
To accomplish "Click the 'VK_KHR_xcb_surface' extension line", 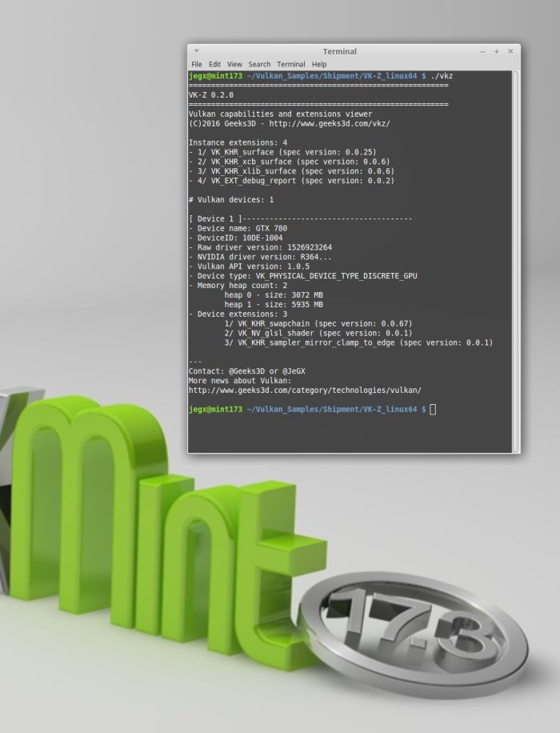I will [289, 162].
